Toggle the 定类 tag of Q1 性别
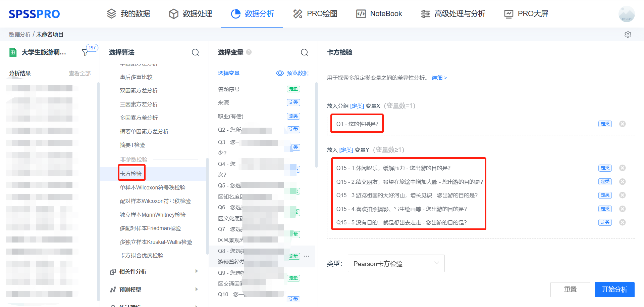The height and width of the screenshot is (307, 644). (x=605, y=124)
